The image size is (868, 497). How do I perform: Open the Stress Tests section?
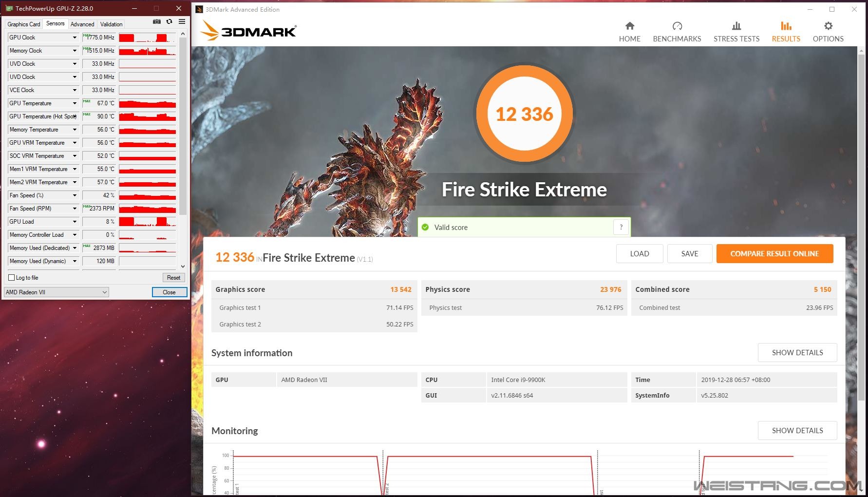[x=736, y=32]
